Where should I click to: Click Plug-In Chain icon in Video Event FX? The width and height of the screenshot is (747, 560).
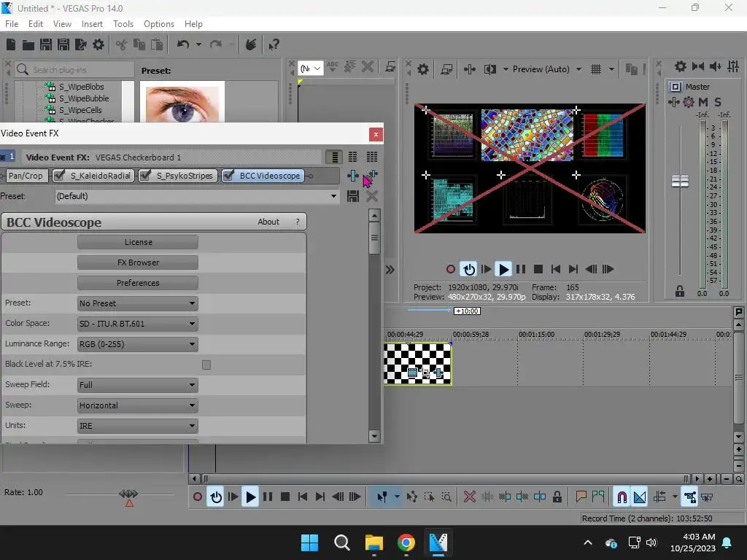point(353,176)
